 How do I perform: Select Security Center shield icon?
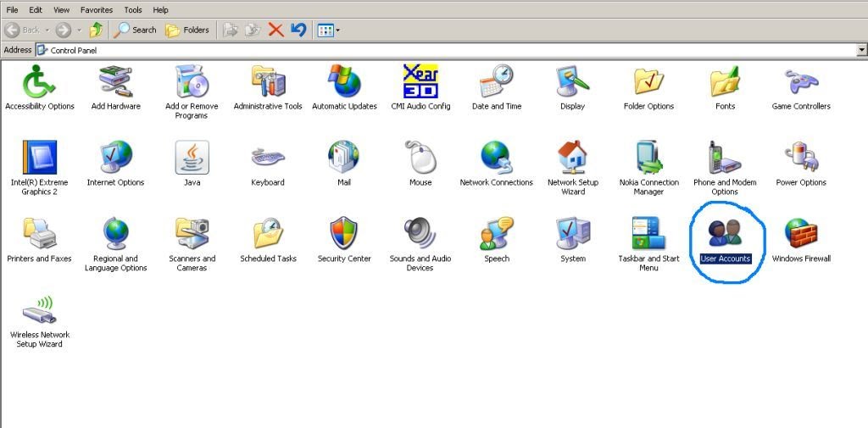[344, 233]
